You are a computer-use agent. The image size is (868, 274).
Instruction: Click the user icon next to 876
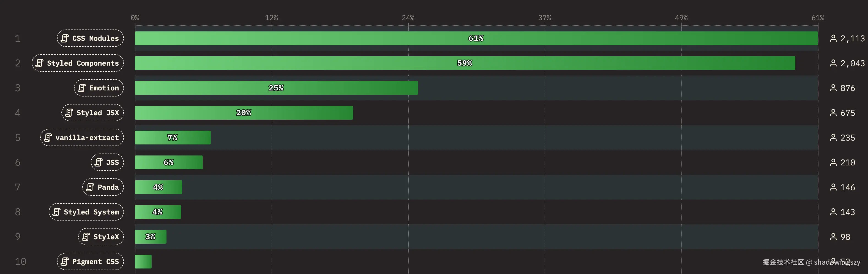coord(833,88)
